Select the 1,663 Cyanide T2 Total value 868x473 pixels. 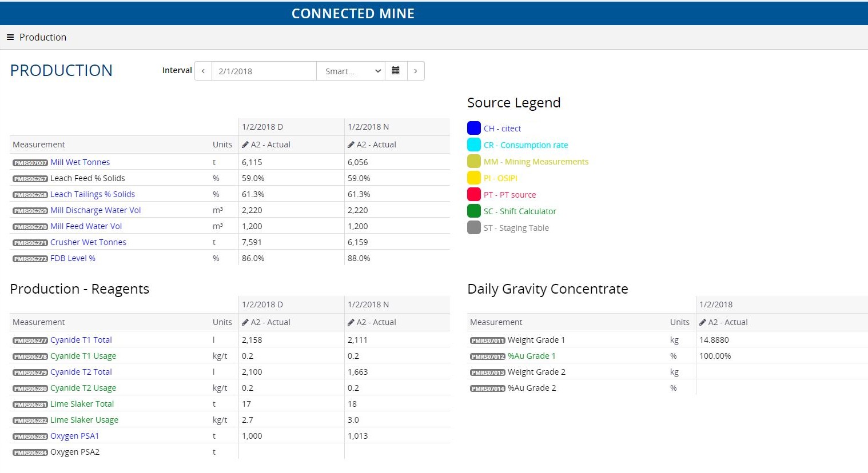(x=358, y=372)
